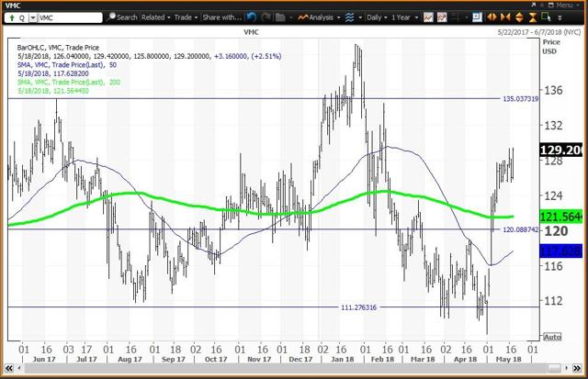588x379 pixels.
Task: Click the folder templates icon
Action: [280, 17]
